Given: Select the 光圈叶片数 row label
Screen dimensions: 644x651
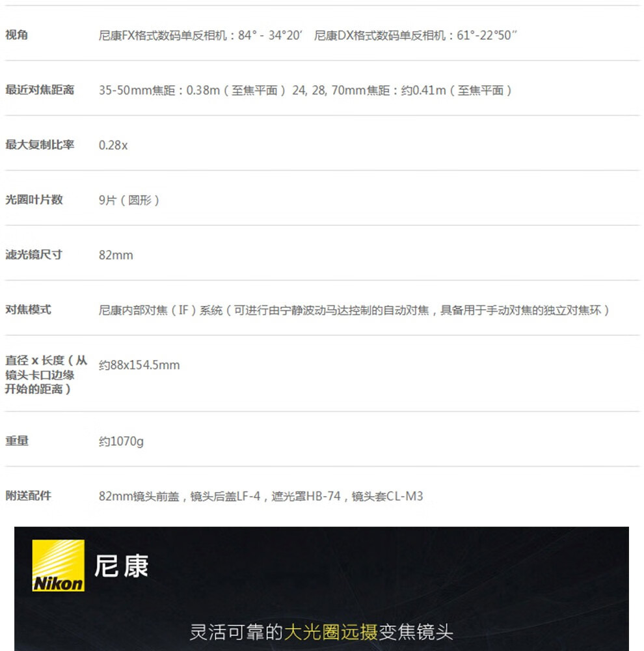Looking at the screenshot, I should coord(34,200).
